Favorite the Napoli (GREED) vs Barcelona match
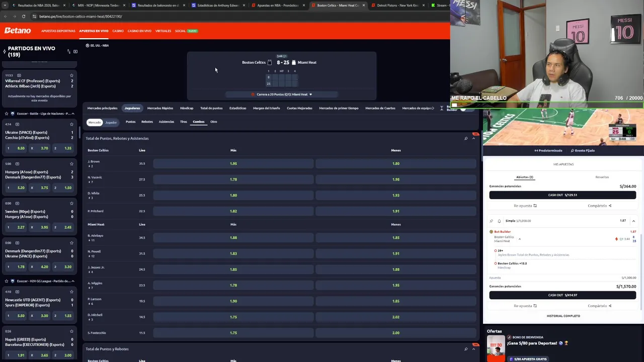The image size is (644, 362). [71, 331]
